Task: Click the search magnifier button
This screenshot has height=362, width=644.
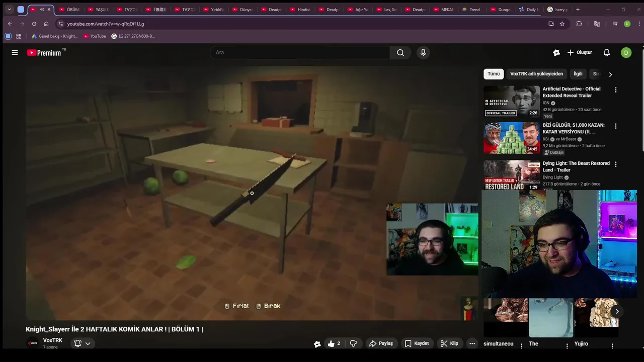Action: pyautogui.click(x=400, y=53)
